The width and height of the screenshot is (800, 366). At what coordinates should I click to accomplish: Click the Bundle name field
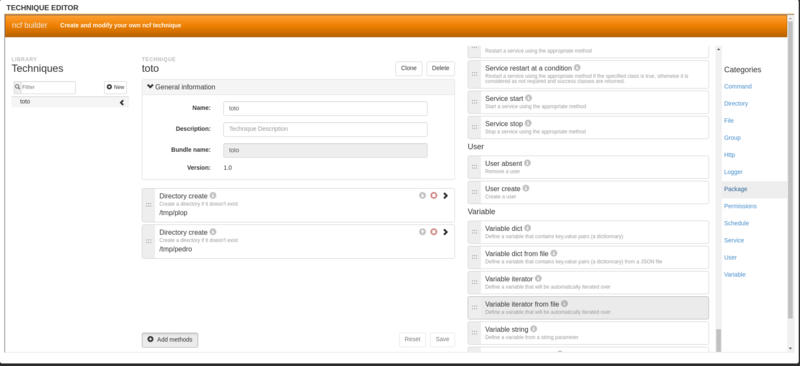(x=325, y=151)
